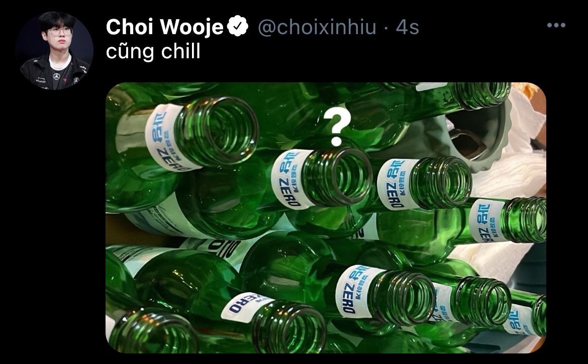Image resolution: width=588 pixels, height=364 pixels.
Task: Click the Choi Wooje display name
Action: click(165, 27)
